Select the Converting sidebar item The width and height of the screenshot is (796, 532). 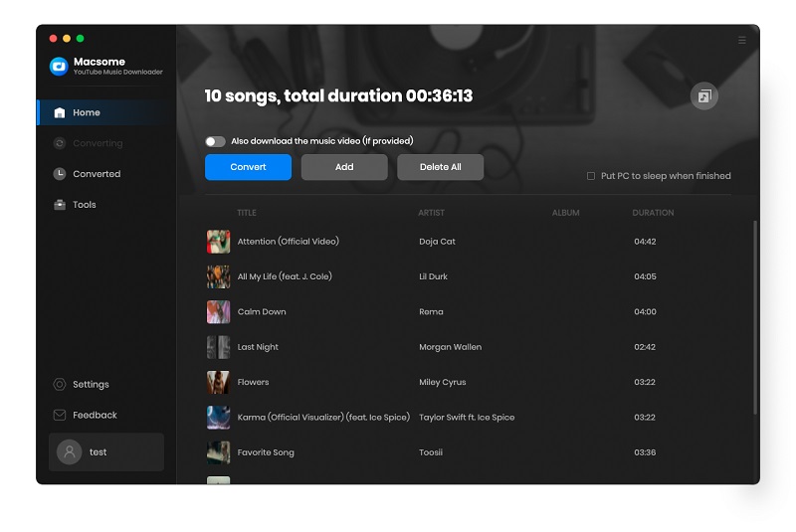97,143
